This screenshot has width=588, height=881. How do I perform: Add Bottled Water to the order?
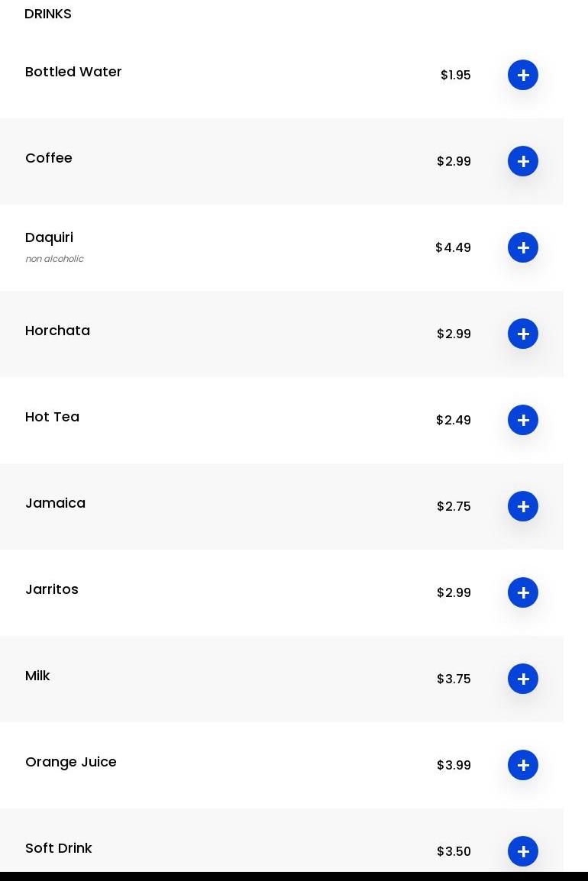click(523, 75)
